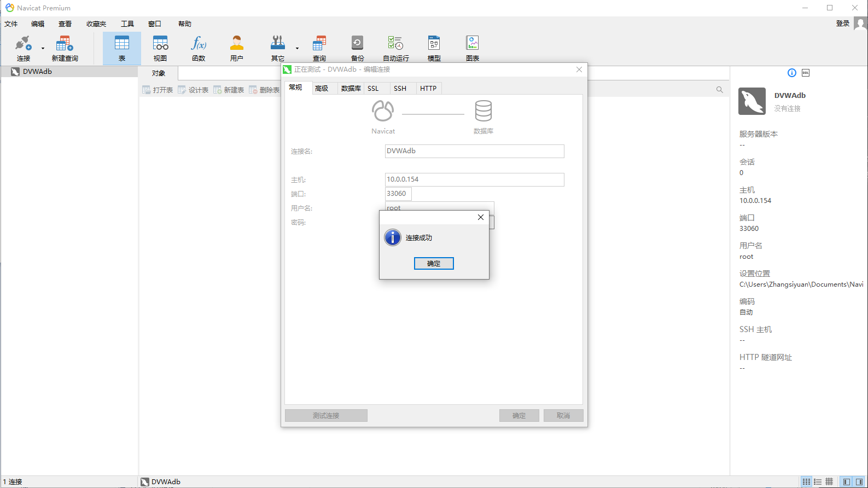Screen dimensions: 868x488
Task: Click 新建表 in the object toolbar
Action: point(229,90)
